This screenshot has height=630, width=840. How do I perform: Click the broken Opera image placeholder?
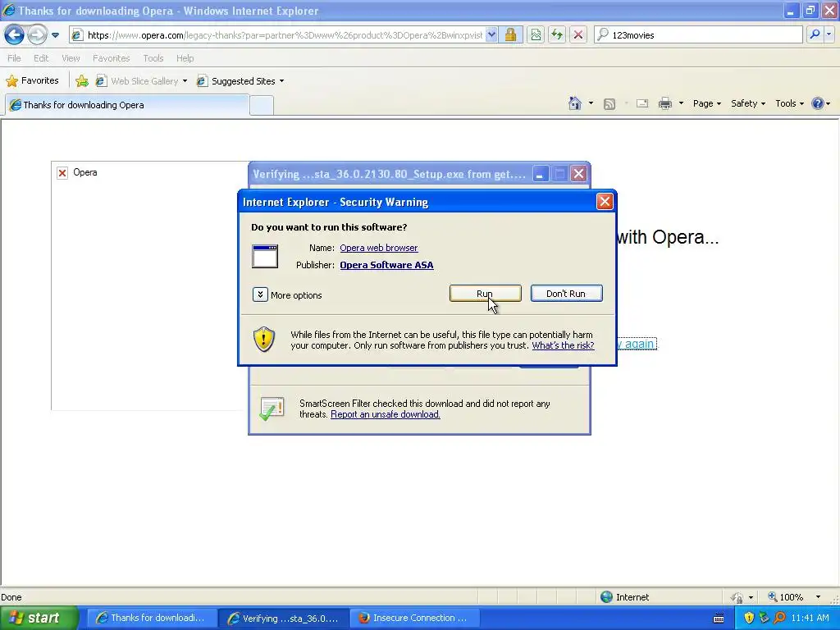(62, 172)
